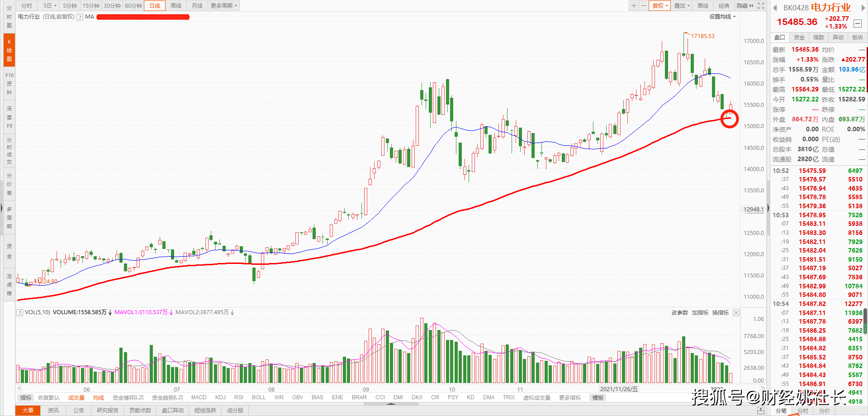Open the 复权 adjustment dropdown

660,5
